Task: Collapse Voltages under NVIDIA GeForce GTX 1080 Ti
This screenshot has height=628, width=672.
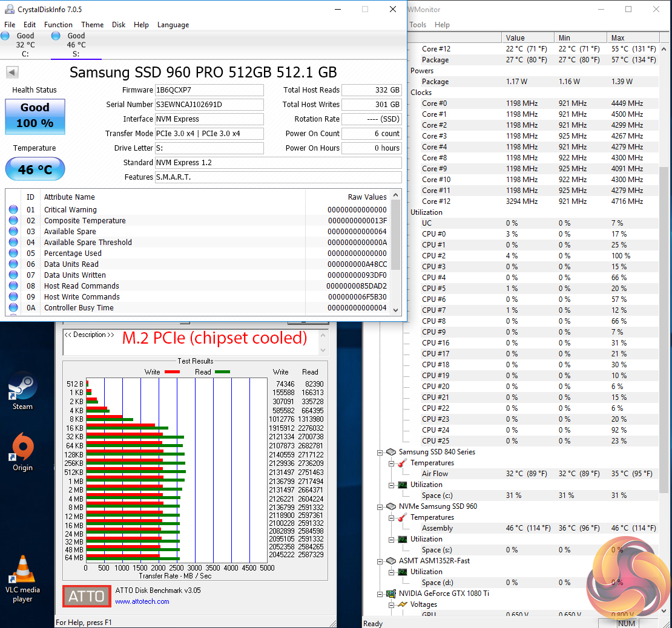Action: tap(391, 605)
